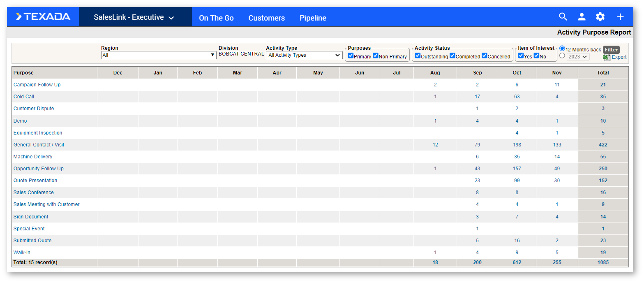Open the Cold Call purpose link
This screenshot has width=644, height=283.
point(23,96)
